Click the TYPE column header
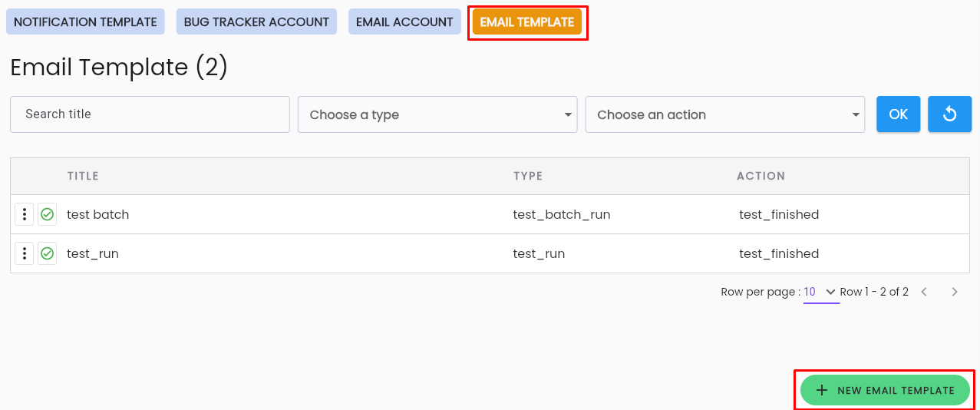The image size is (980, 410). tap(528, 176)
